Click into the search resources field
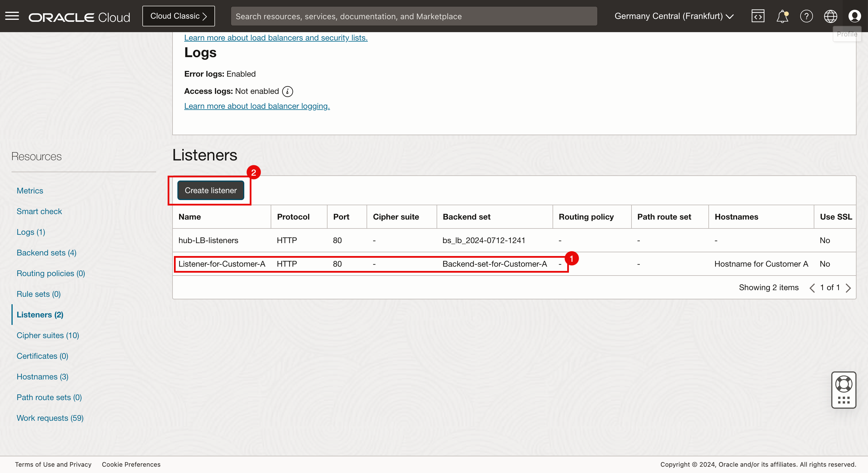This screenshot has height=473, width=868. 413,16
